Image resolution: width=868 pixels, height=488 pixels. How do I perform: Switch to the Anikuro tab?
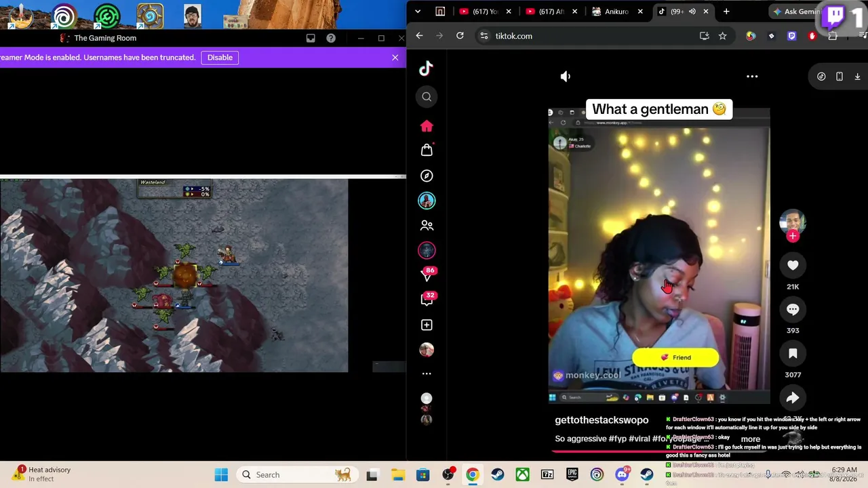(617, 12)
